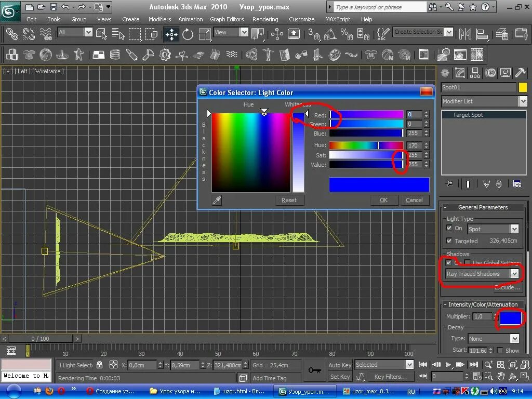The image size is (532, 399).
Task: Enable Use Global Settings for shadows
Action: pyautogui.click(x=468, y=263)
